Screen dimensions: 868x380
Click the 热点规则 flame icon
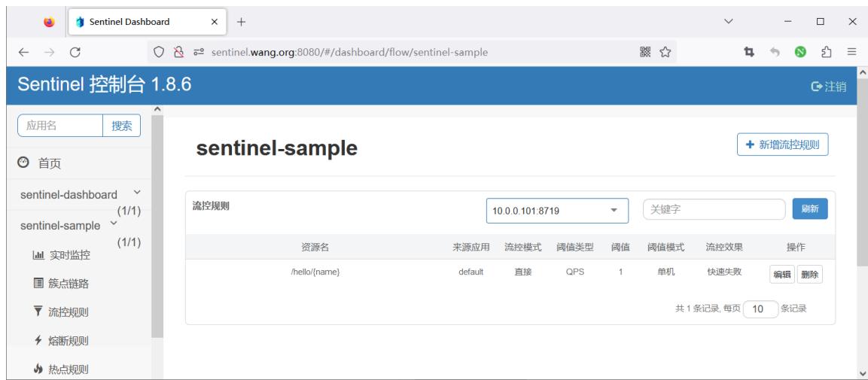[x=38, y=369]
